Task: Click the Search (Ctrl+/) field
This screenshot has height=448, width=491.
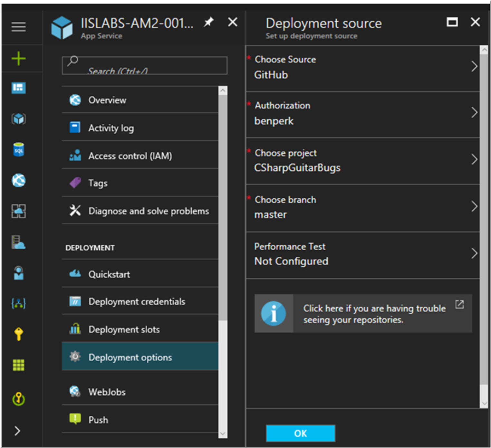Action: pos(144,65)
